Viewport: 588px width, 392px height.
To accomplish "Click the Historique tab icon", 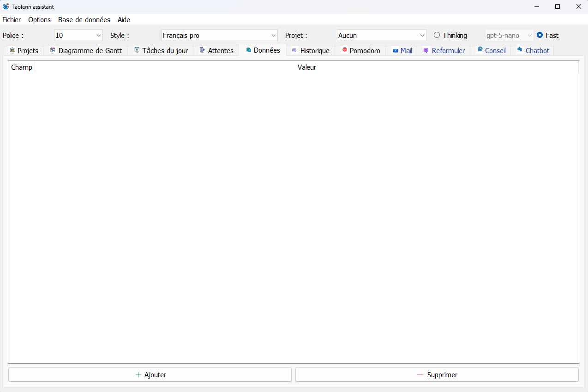I will coord(294,50).
